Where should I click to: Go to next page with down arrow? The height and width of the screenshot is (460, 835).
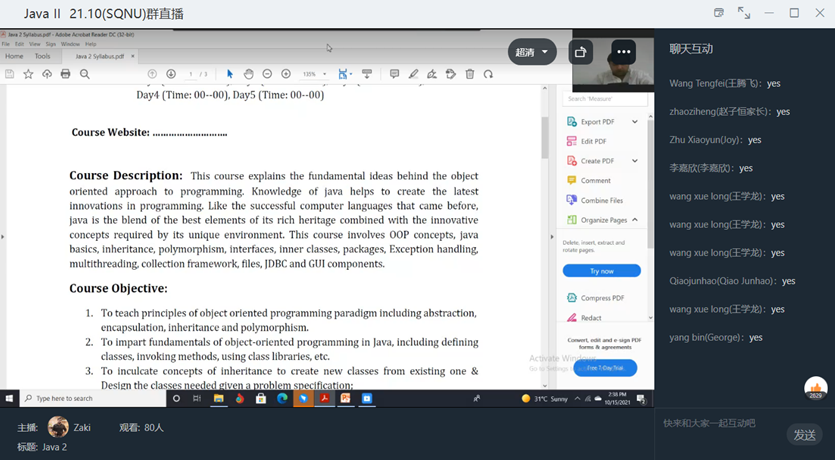point(171,74)
